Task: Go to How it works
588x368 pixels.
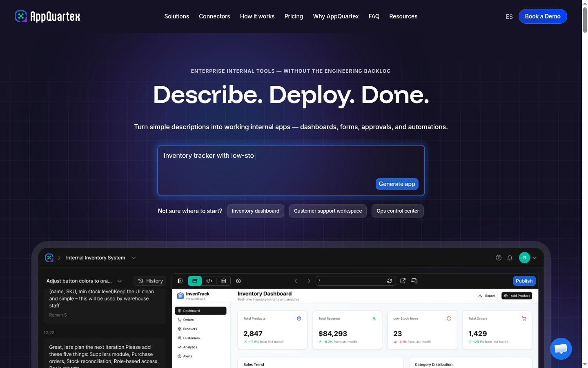Action: click(257, 16)
